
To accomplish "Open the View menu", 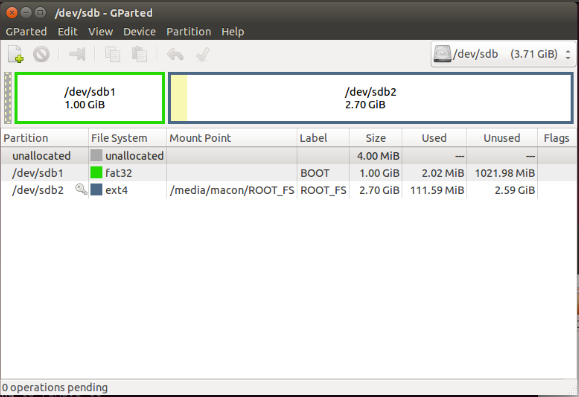I will tap(100, 32).
